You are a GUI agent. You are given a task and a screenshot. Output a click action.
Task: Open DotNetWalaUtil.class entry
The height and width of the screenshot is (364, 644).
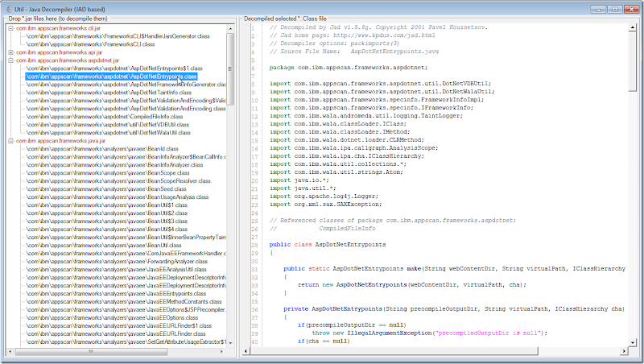tap(109, 133)
